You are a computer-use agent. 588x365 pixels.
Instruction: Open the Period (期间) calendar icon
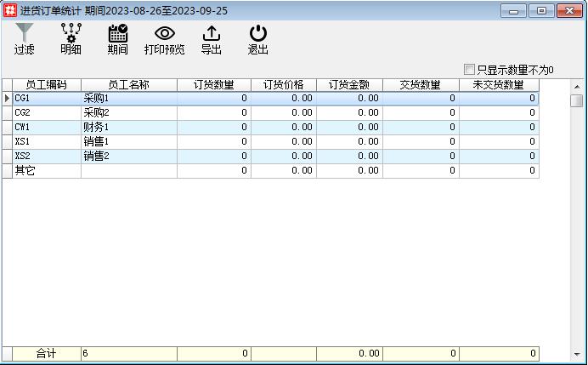pyautogui.click(x=117, y=33)
